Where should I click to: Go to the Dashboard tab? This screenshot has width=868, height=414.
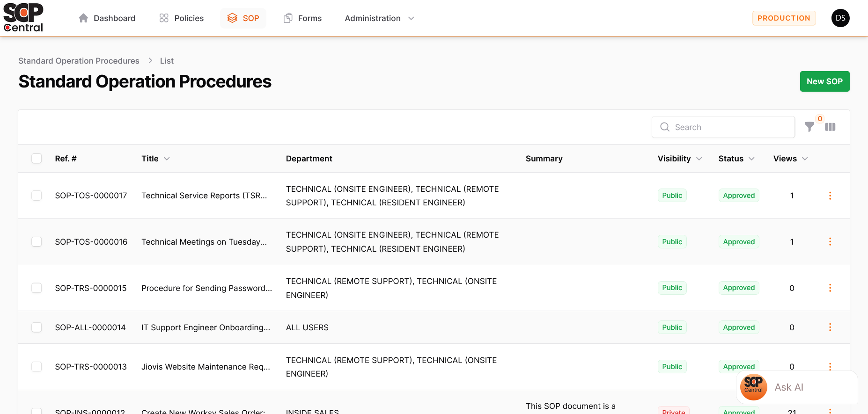point(107,18)
